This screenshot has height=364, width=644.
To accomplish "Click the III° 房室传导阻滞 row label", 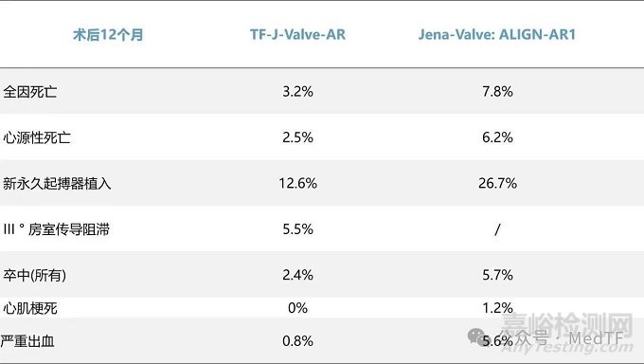I will 56,229.
